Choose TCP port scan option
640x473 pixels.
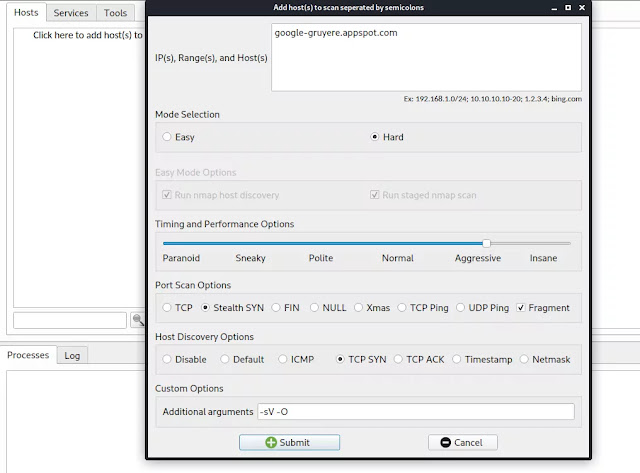[x=167, y=307]
